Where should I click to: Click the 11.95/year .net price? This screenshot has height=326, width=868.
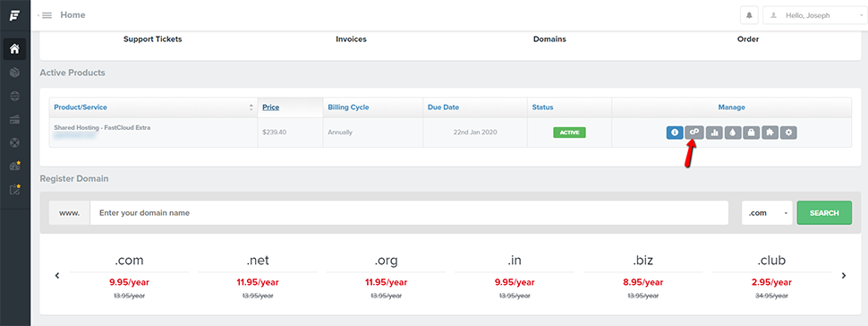pyautogui.click(x=258, y=282)
